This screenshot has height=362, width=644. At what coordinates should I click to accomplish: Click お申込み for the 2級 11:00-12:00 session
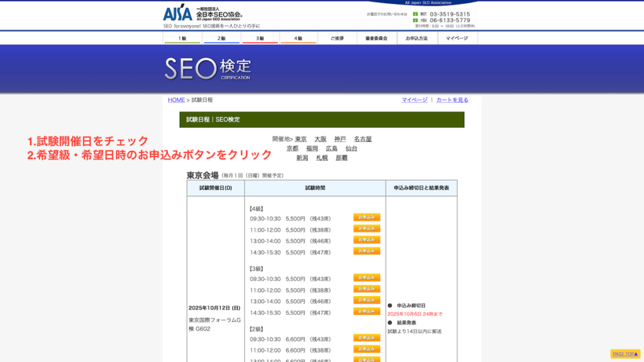pyautogui.click(x=367, y=349)
